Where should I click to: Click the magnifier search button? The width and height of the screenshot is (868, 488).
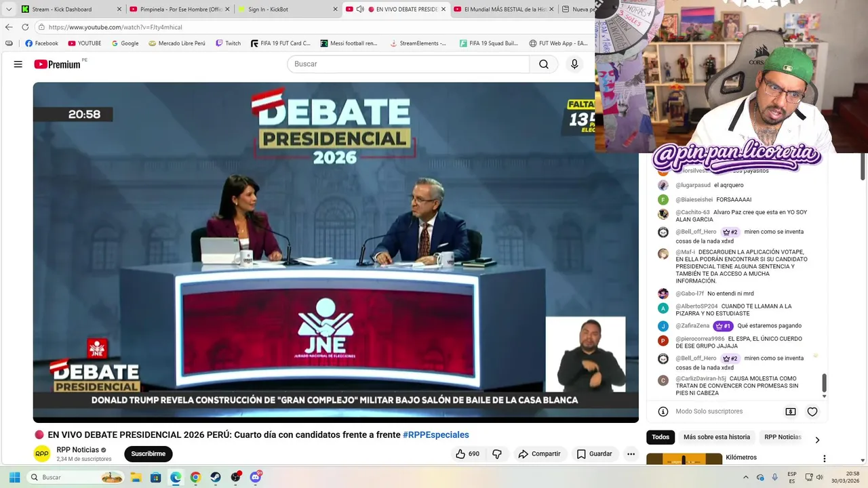pyautogui.click(x=544, y=64)
